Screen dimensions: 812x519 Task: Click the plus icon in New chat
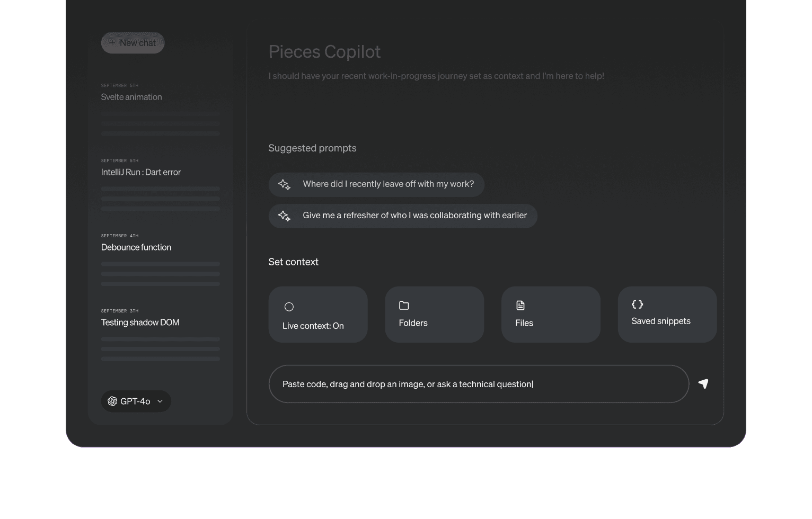point(112,43)
